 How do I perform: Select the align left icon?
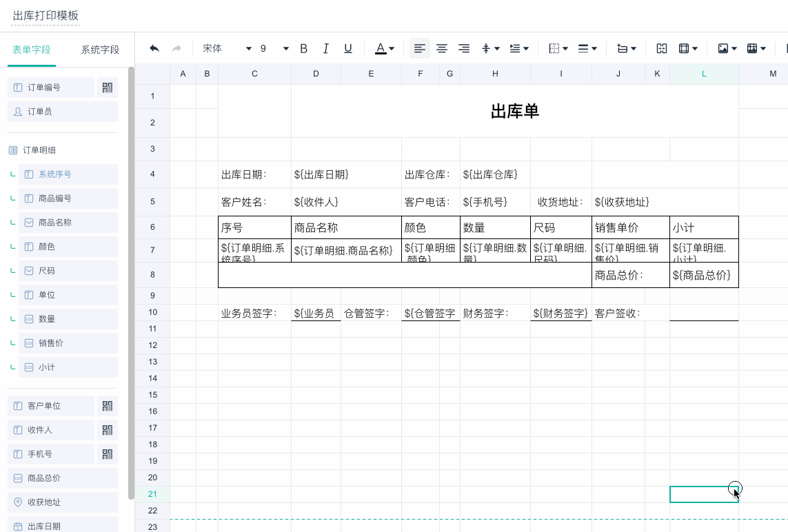click(419, 48)
